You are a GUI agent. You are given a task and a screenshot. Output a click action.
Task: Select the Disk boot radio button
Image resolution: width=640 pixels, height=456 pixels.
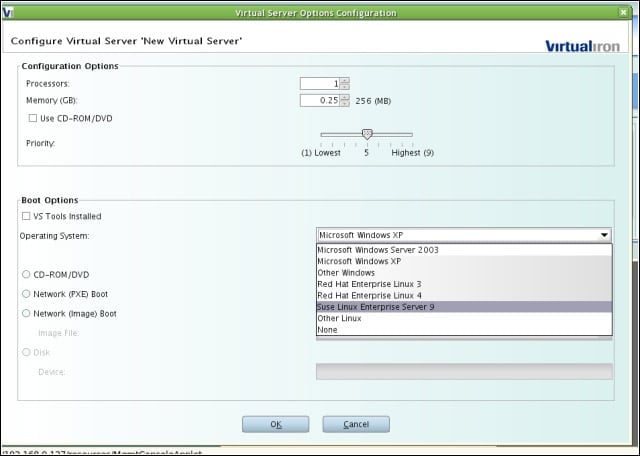[26, 352]
